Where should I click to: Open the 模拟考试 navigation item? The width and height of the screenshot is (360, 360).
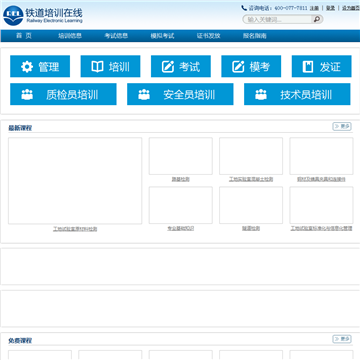click(x=162, y=36)
